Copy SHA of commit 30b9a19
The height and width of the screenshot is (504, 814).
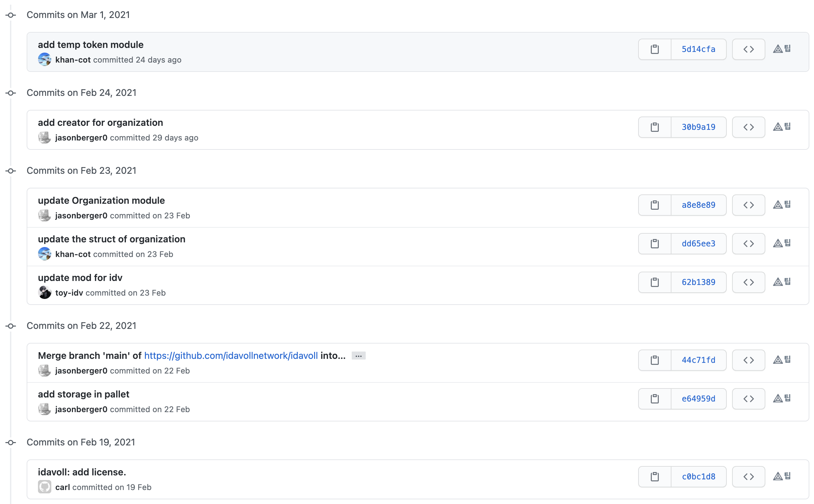pyautogui.click(x=654, y=127)
